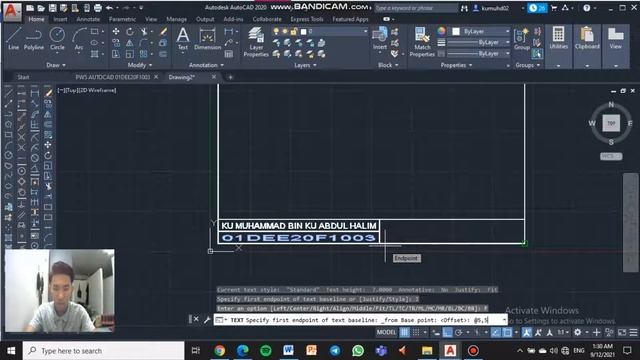Click the white layer color swatch

coord(303,31)
